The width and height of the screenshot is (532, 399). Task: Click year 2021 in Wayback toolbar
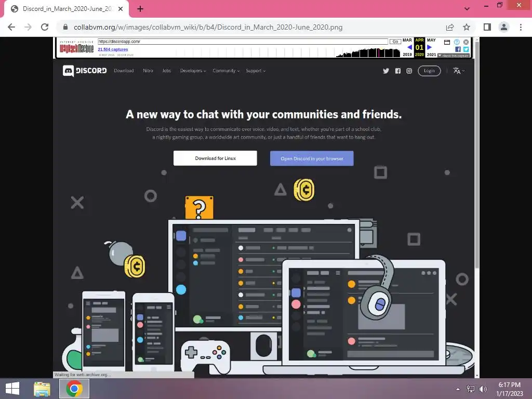pyautogui.click(x=431, y=55)
